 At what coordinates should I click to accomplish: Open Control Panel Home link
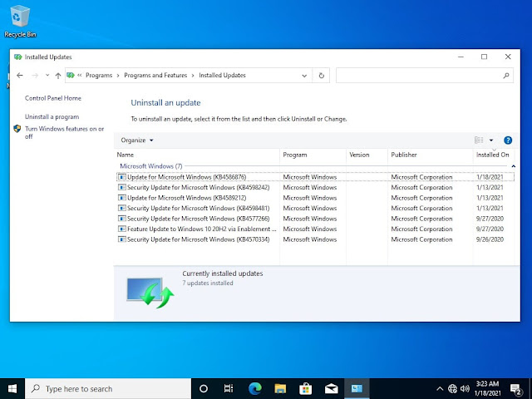coord(53,98)
